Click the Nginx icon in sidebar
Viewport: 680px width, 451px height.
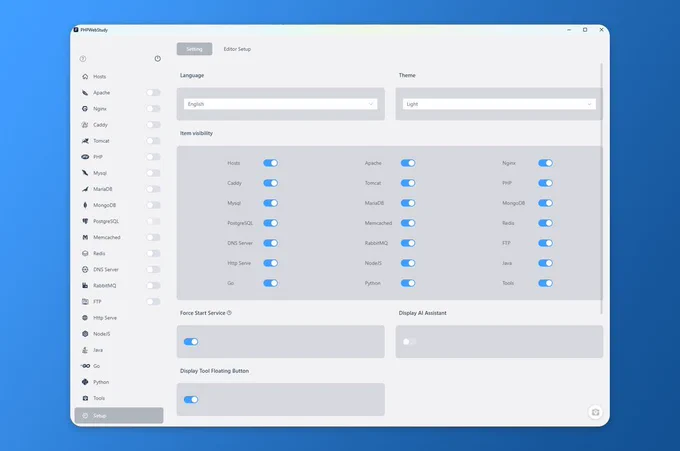pos(85,108)
